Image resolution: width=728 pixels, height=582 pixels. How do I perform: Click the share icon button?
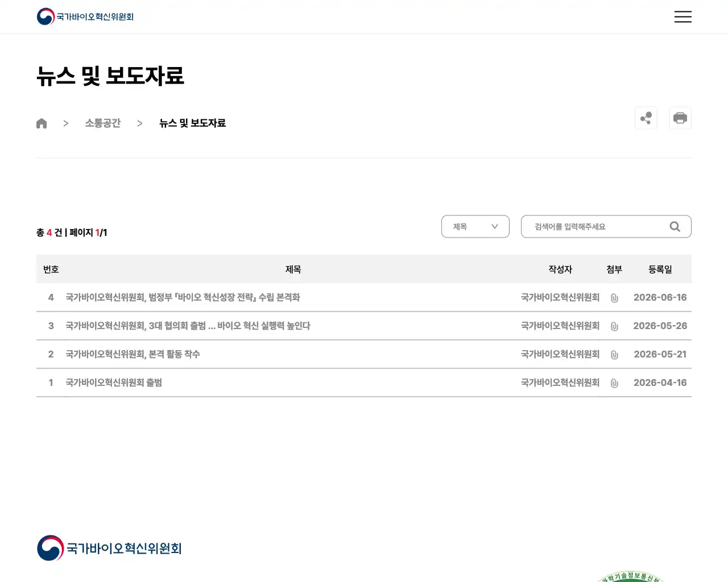(646, 118)
